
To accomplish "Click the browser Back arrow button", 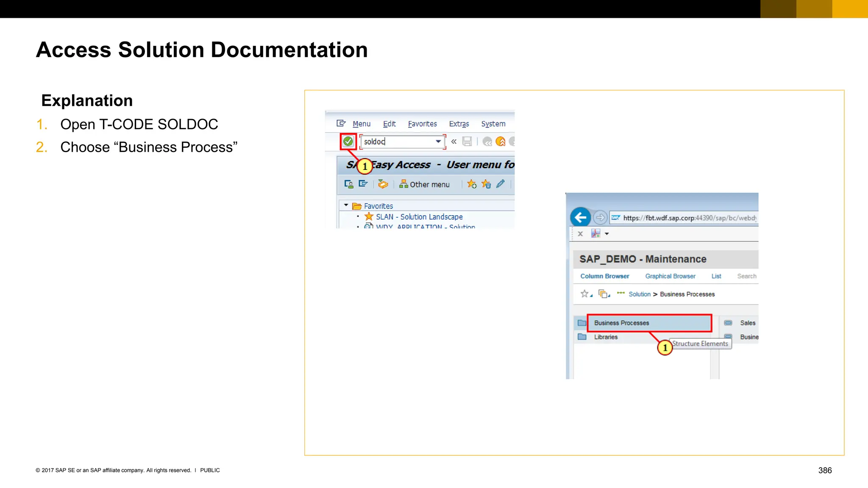I will (581, 218).
